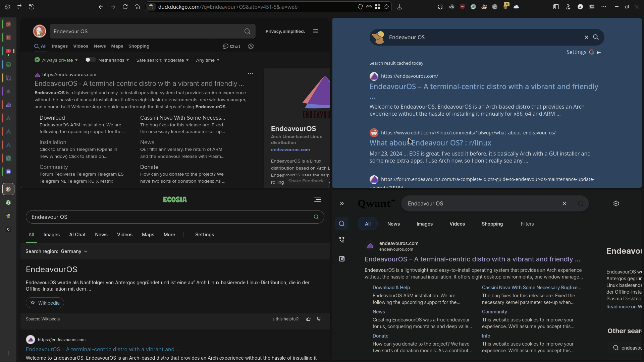Switch to the Discord tab in vertical tab bar
The height and width of the screenshot is (362, 644).
pyautogui.click(x=8, y=172)
